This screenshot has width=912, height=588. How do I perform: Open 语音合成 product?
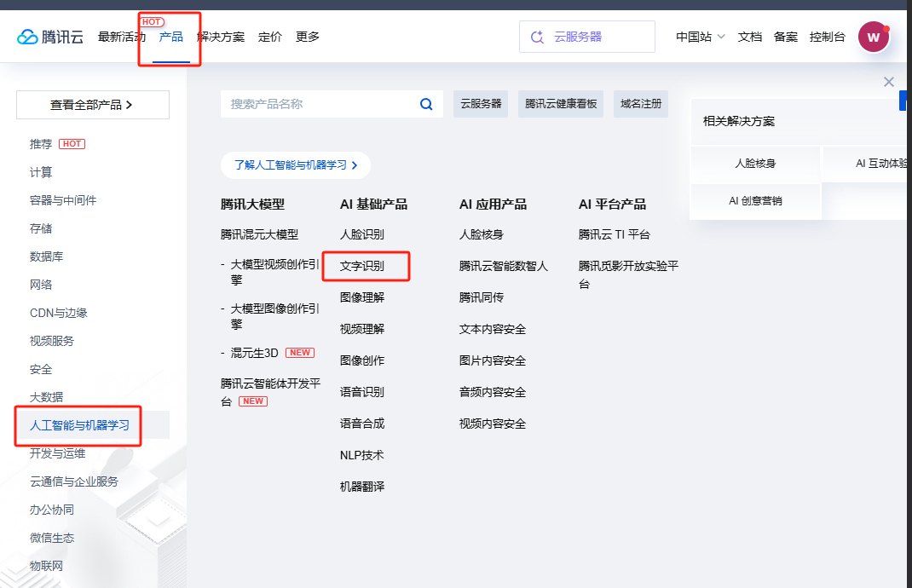tap(361, 424)
